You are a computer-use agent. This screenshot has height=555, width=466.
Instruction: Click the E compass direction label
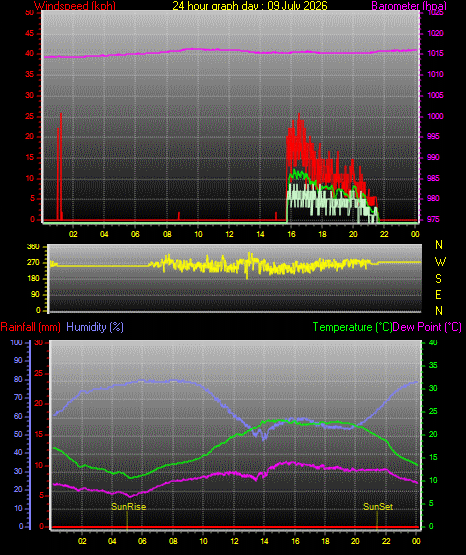click(438, 294)
